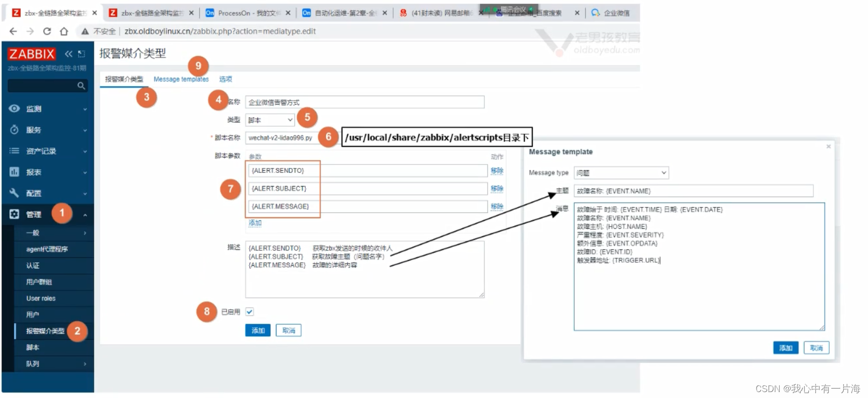Click 取消 button in Message template dialog
This screenshot has height=398, width=868.
pos(816,348)
